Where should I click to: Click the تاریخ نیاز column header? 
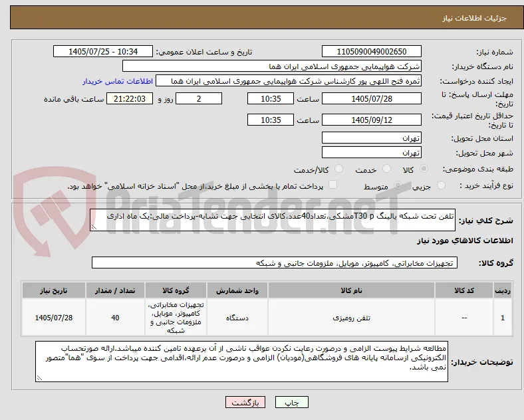(54, 290)
